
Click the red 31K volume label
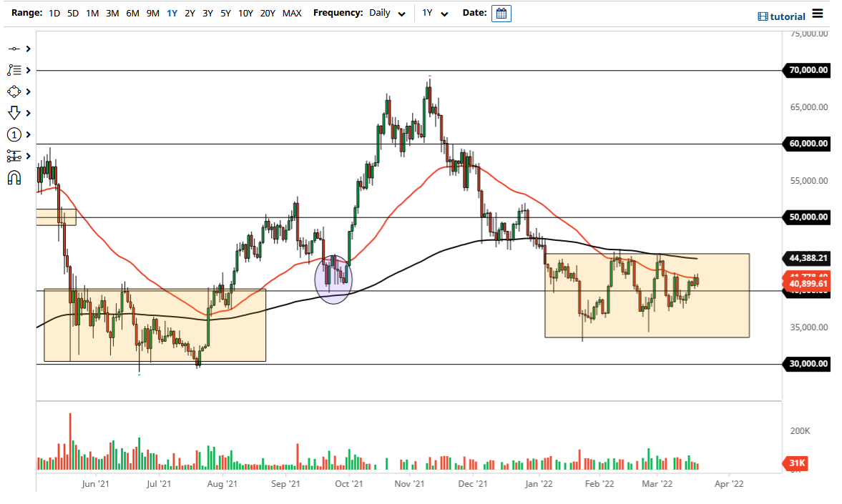pyautogui.click(x=796, y=463)
